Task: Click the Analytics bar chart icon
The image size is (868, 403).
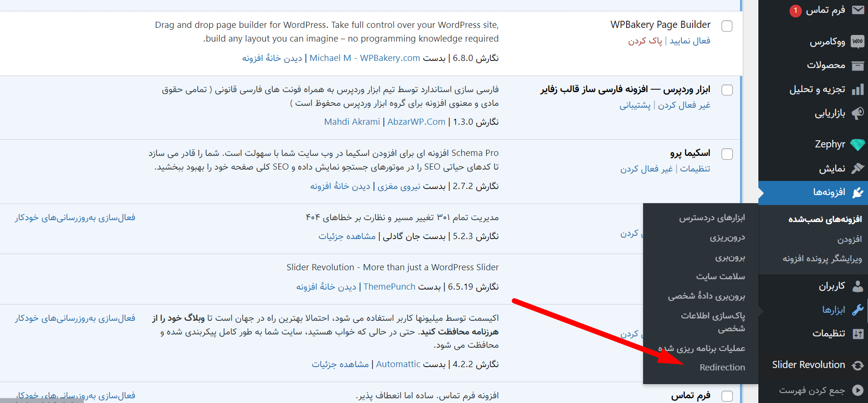Action: 858,89
